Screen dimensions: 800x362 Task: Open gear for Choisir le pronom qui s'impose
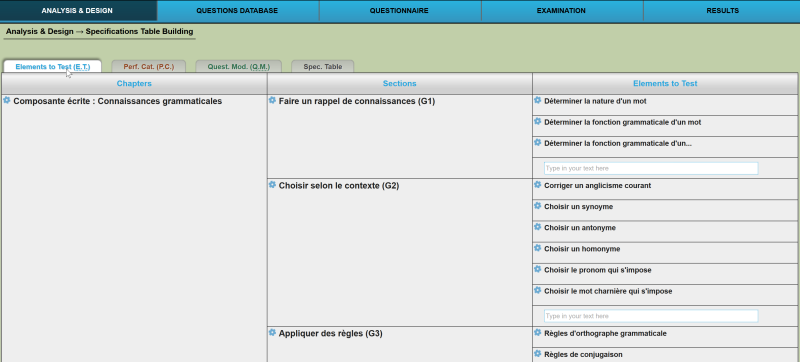537,269
